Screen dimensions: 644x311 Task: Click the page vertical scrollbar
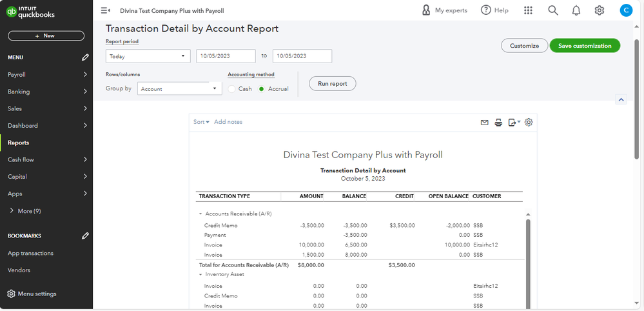(637, 99)
